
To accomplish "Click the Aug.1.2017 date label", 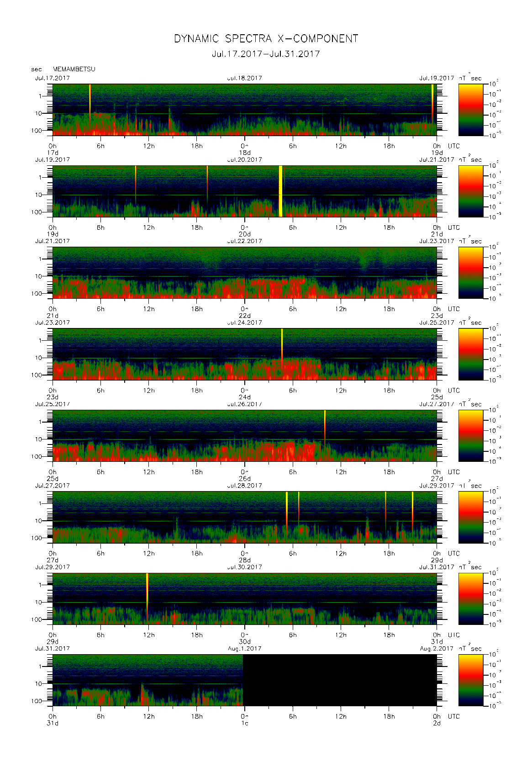I will 245,649.
